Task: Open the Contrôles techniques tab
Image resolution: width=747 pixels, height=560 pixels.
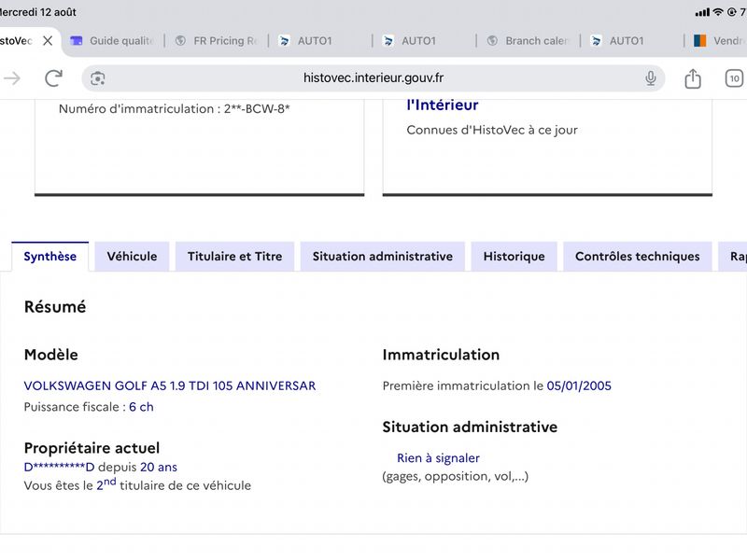Action: click(638, 257)
